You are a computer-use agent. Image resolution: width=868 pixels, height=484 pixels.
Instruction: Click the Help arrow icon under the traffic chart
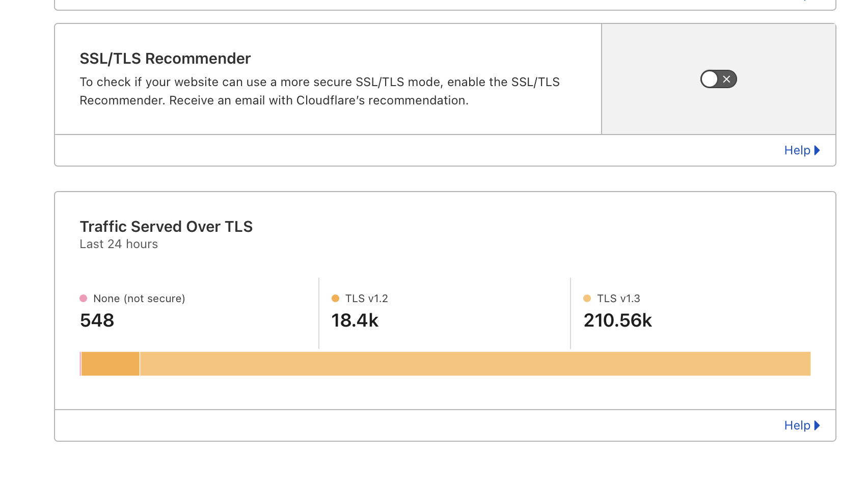pyautogui.click(x=817, y=425)
